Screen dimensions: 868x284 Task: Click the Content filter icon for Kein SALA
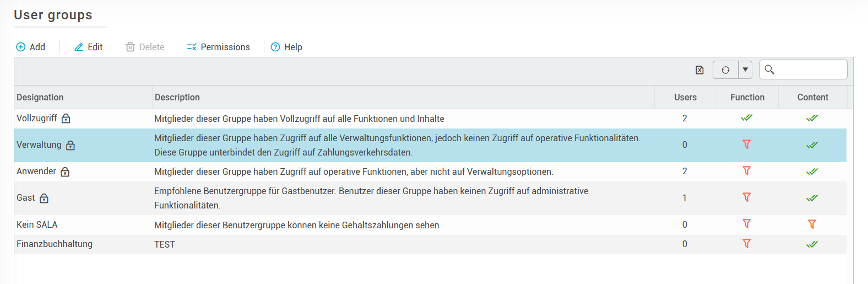[x=812, y=224]
